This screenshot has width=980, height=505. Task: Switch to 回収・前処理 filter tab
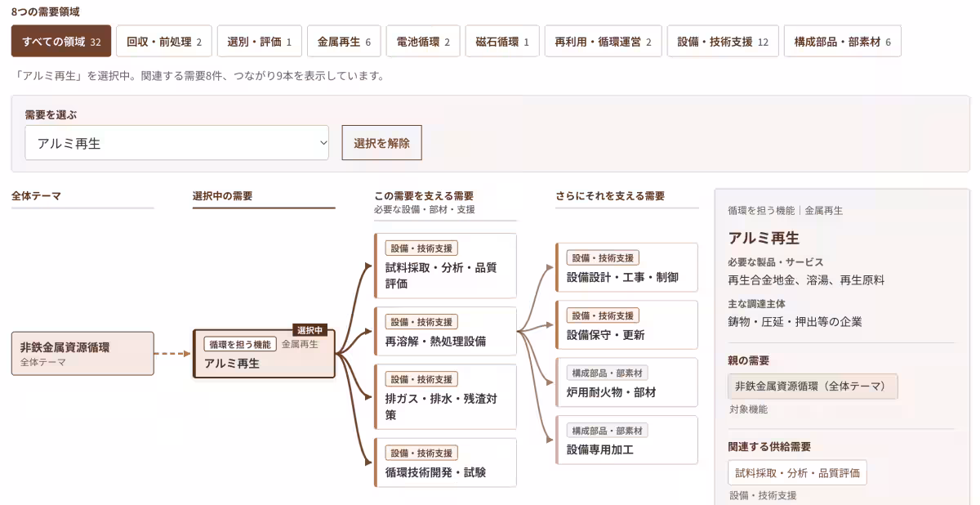164,41
